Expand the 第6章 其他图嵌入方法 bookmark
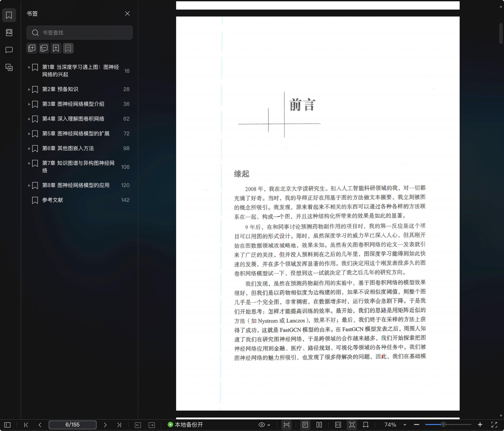The height and width of the screenshot is (431, 504). pos(29,149)
